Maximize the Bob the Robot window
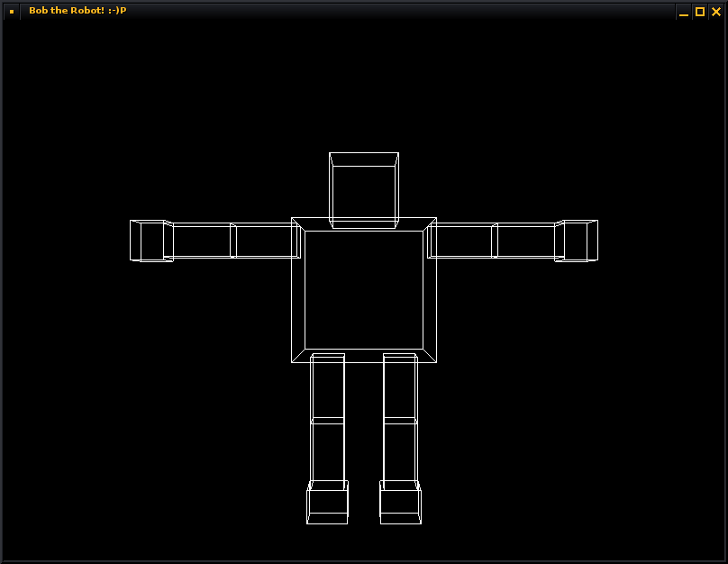The image size is (728, 564). (x=700, y=12)
